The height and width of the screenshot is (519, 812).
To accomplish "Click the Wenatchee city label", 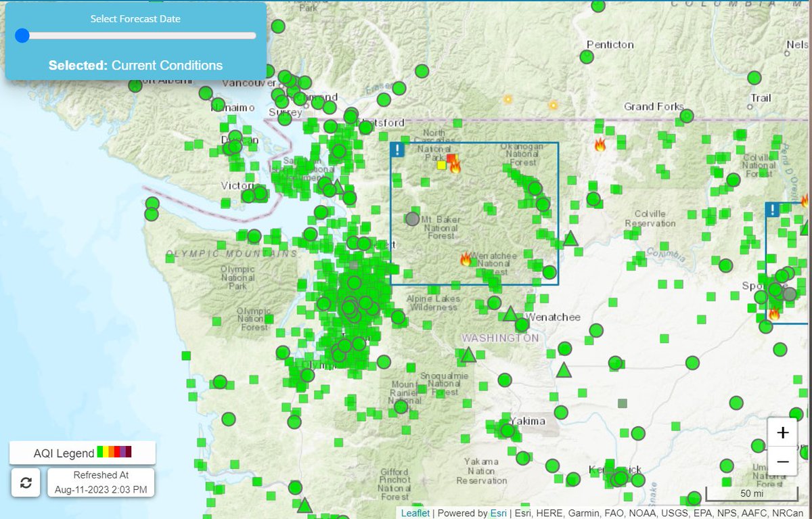I will (x=553, y=317).
